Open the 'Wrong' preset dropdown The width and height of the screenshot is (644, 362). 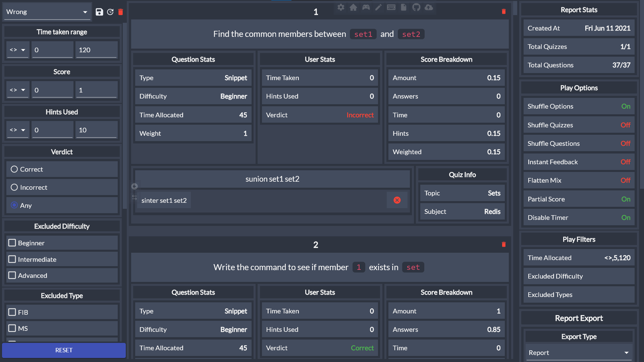point(47,12)
